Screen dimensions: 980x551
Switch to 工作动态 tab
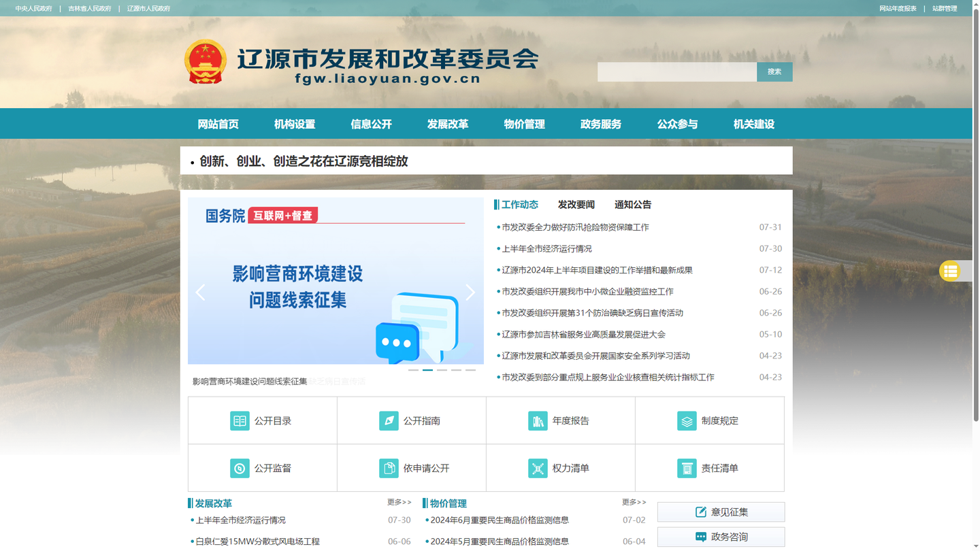coord(519,205)
